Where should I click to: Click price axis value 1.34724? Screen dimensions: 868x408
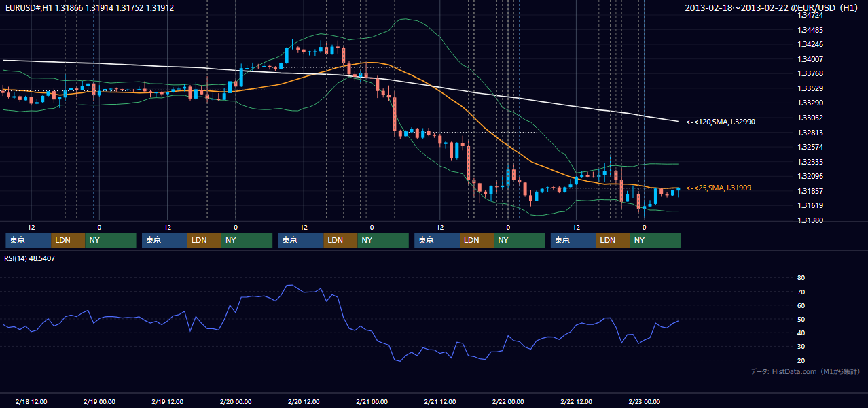click(811, 15)
